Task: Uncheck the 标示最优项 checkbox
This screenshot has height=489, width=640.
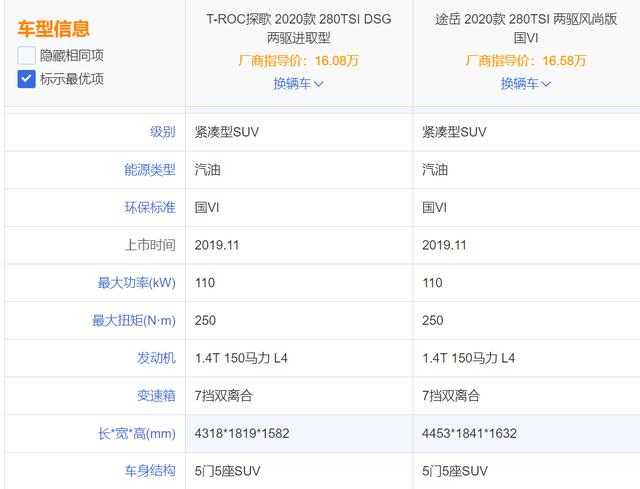Action: tap(26, 79)
